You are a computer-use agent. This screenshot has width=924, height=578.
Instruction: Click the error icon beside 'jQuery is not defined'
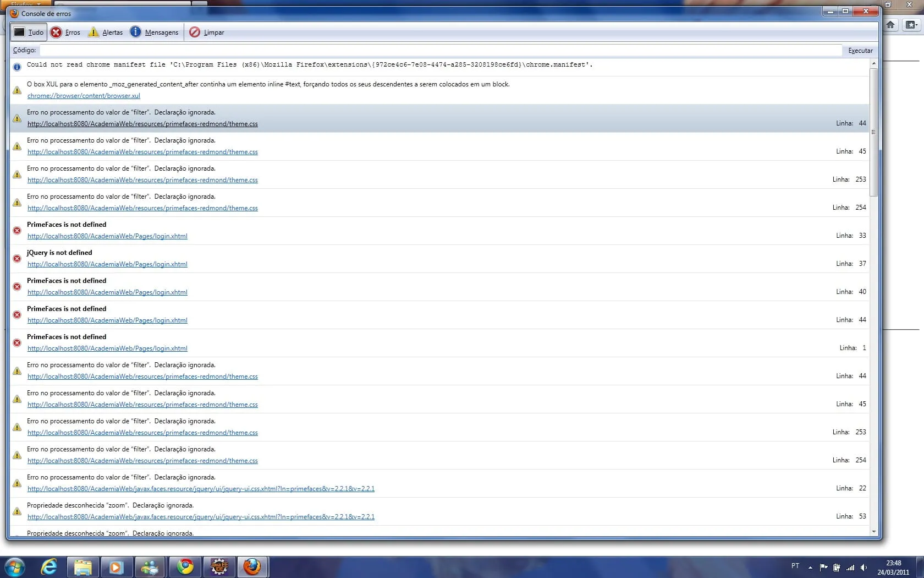tap(17, 259)
